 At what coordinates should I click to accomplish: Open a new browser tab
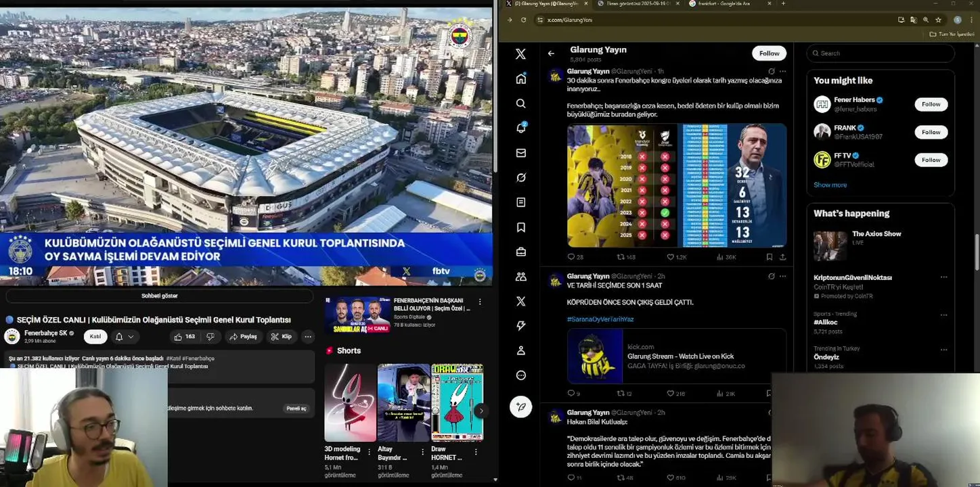[x=783, y=3]
